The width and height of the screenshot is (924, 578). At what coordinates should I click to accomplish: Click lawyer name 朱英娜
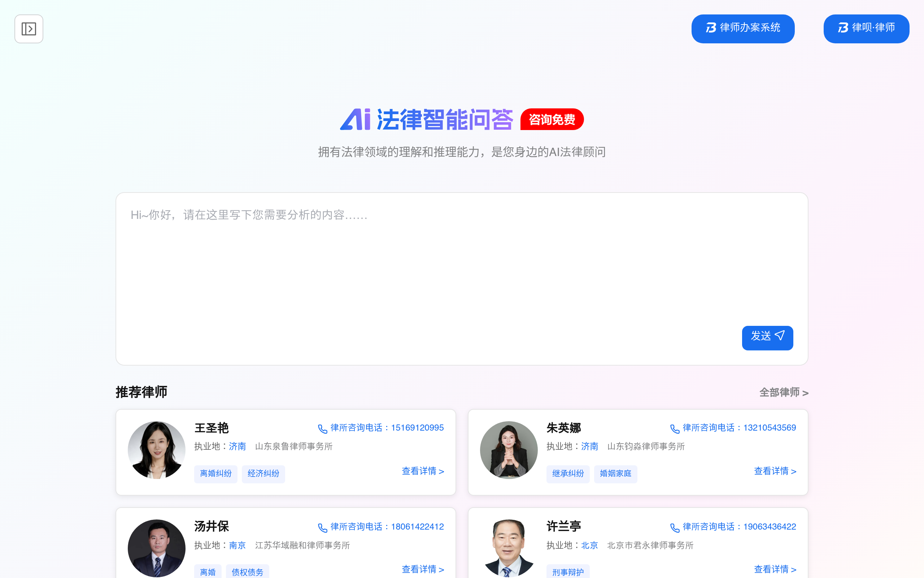tap(563, 428)
